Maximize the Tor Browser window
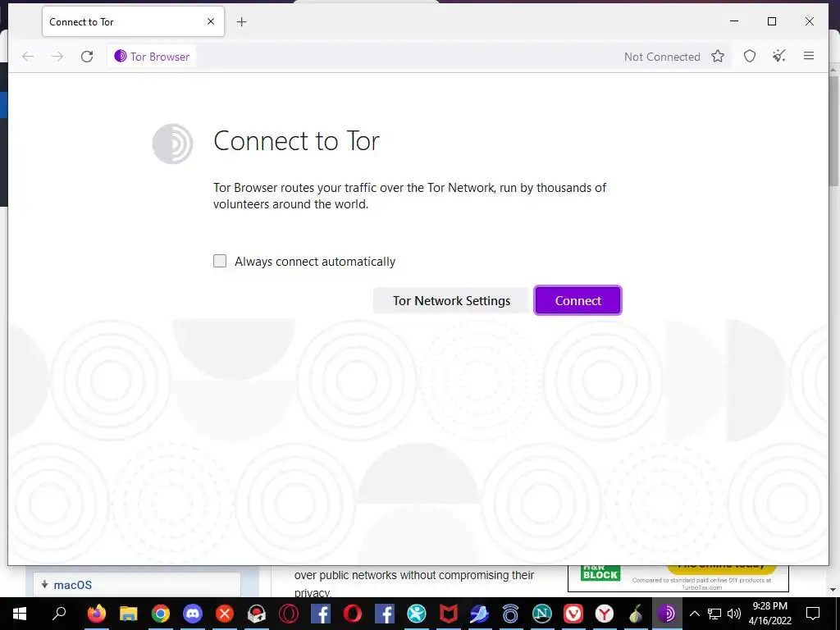This screenshot has height=630, width=840. tap(772, 21)
